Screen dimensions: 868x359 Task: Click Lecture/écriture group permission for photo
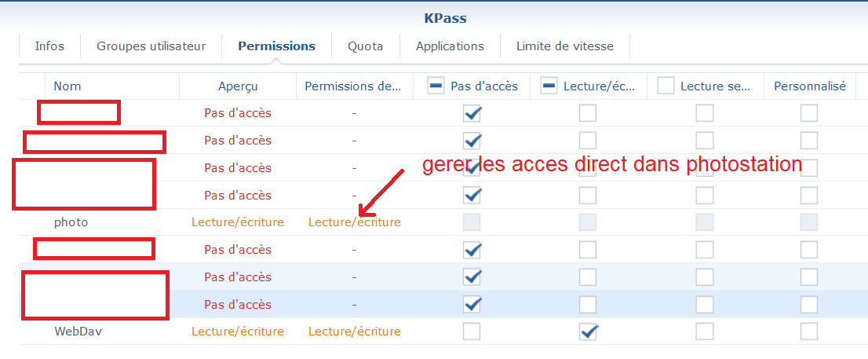click(354, 222)
